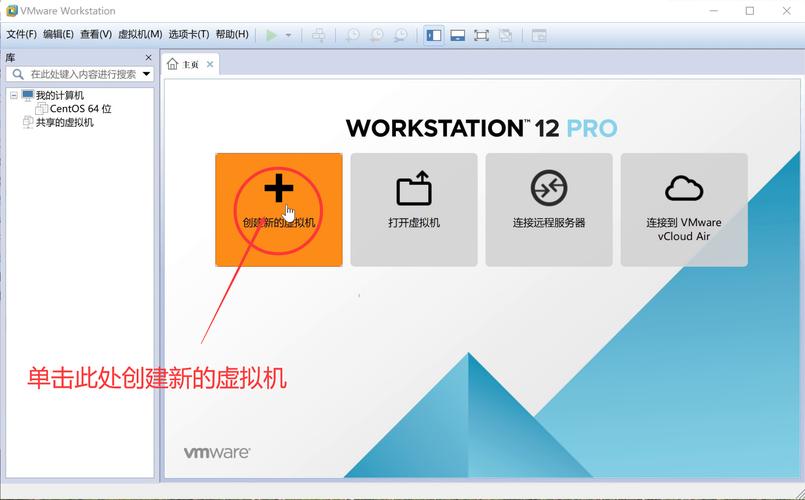This screenshot has width=805, height=500.
Task: Open the 文件(F) menu
Action: point(22,34)
